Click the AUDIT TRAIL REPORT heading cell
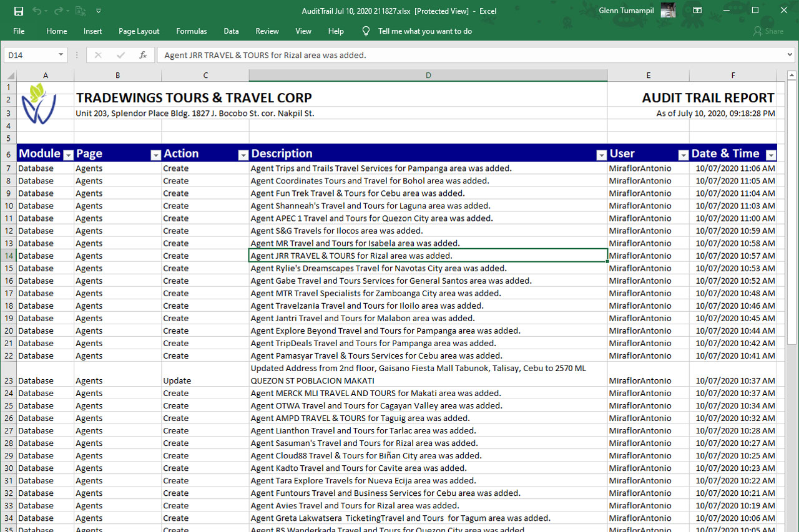Screen dimensions: 799x532 [x=708, y=98]
